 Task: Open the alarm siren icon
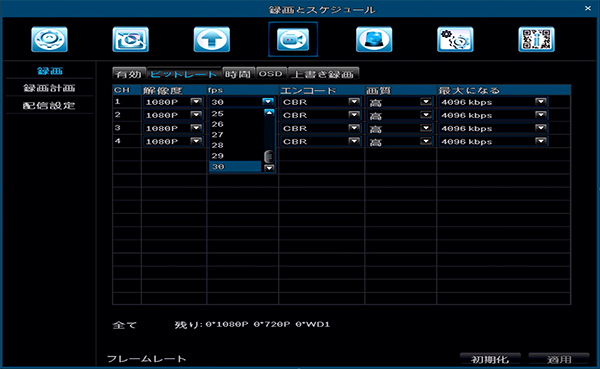coord(374,39)
